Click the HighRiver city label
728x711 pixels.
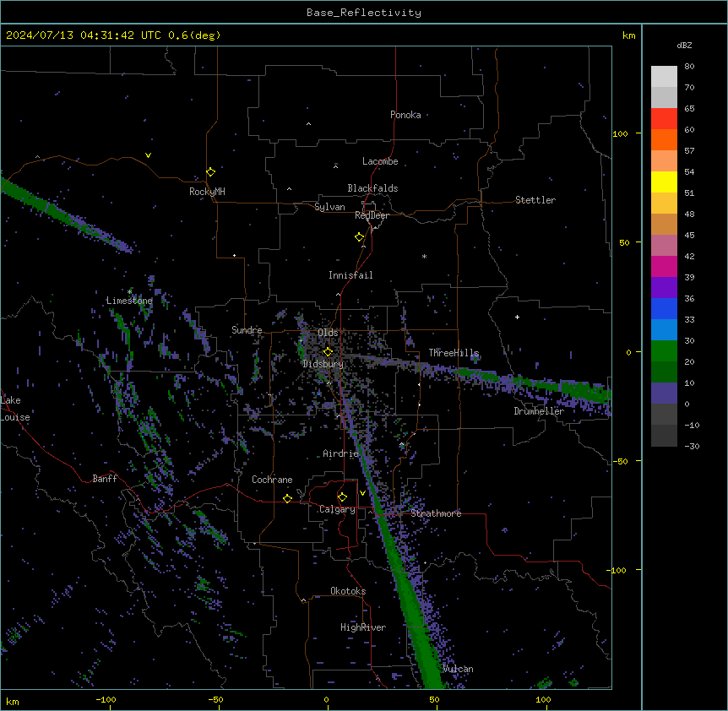point(363,627)
